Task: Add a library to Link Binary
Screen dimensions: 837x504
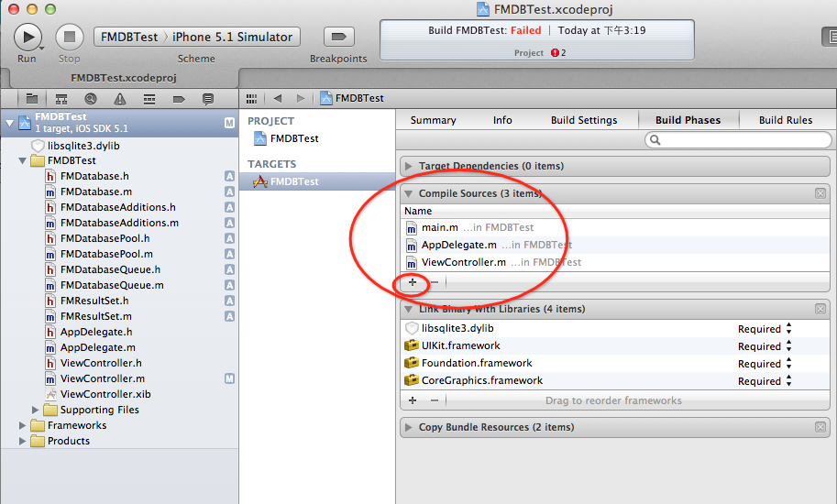Action: [x=413, y=400]
